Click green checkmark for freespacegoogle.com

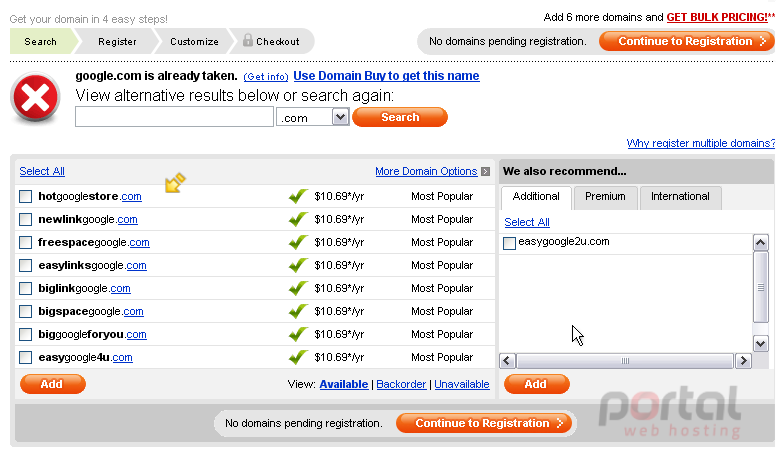tap(298, 242)
